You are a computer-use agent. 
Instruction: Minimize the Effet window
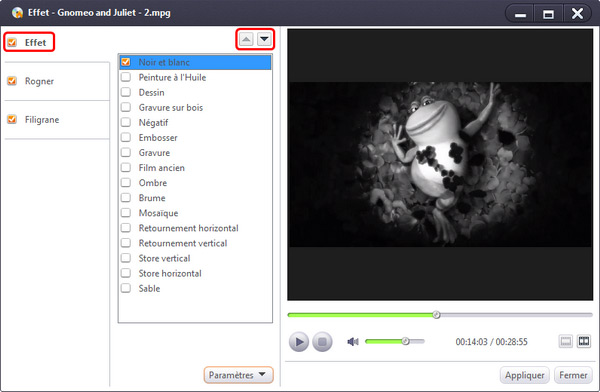coord(520,14)
